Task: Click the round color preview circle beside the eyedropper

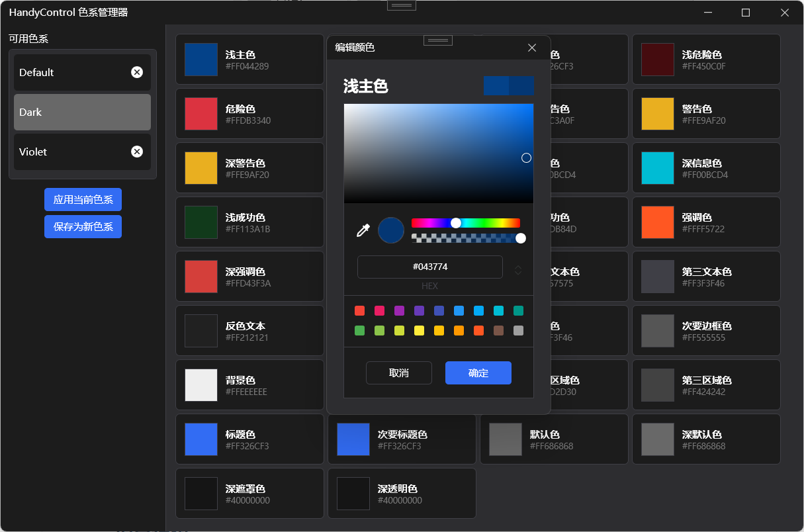Action: pyautogui.click(x=390, y=230)
